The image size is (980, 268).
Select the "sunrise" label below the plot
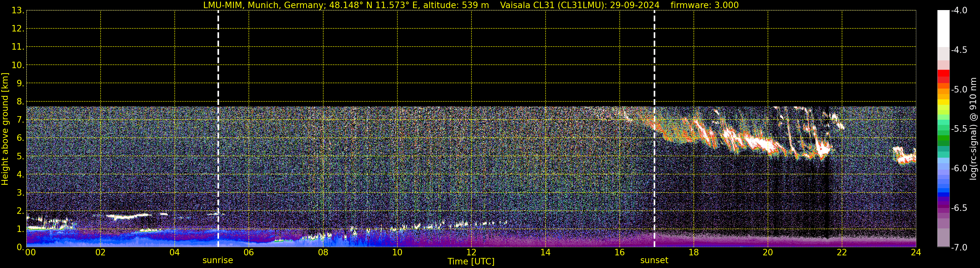pos(217,261)
